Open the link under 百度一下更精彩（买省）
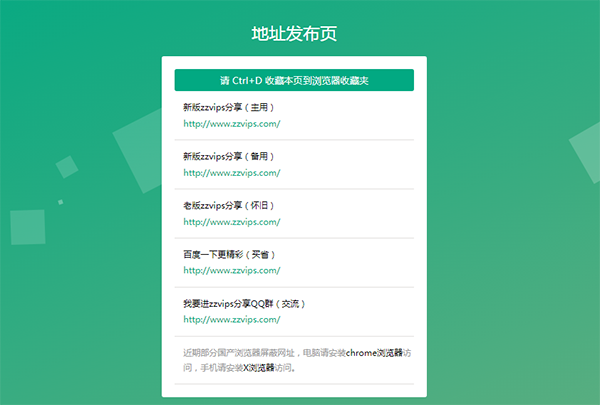Viewport: 600px width, 405px height. (232, 270)
